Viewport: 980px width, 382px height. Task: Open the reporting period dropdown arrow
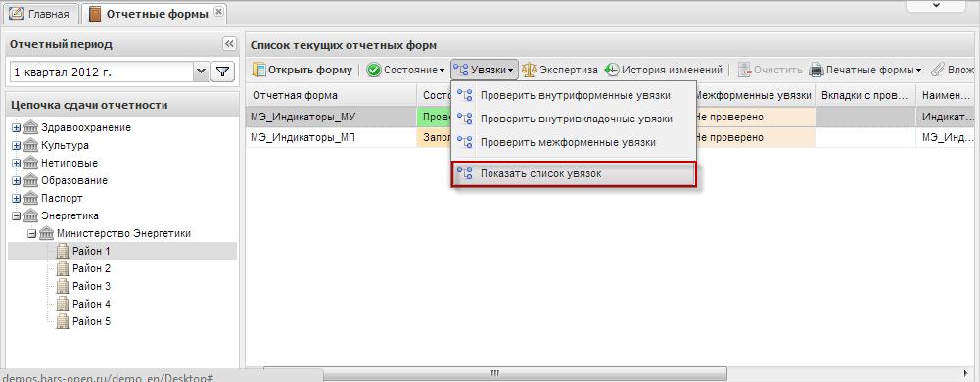[x=201, y=72]
